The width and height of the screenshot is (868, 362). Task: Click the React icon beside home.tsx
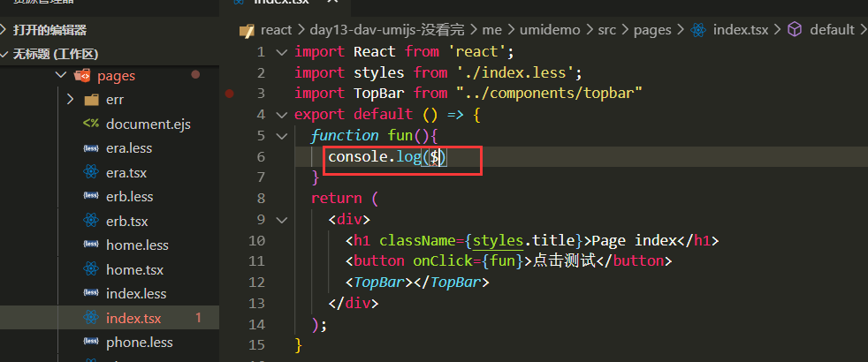[91, 269]
